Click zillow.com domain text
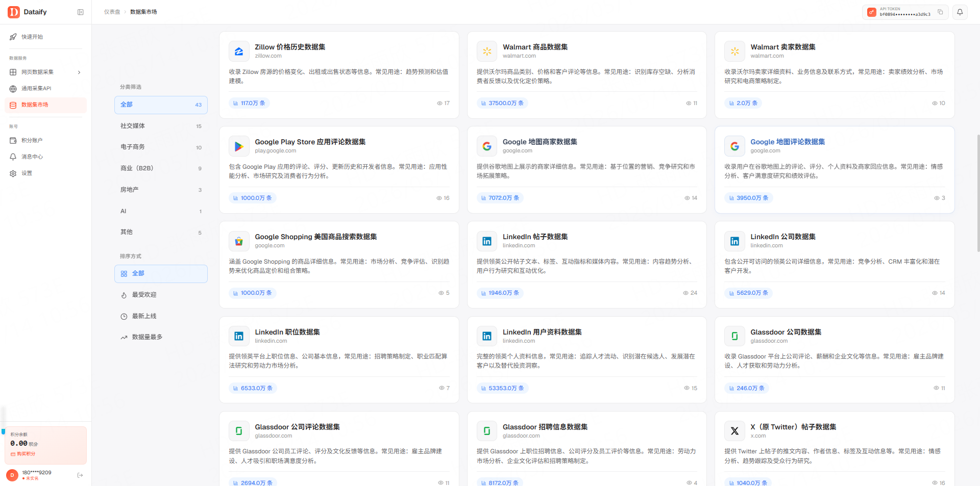Image resolution: width=980 pixels, height=486 pixels. tap(268, 56)
